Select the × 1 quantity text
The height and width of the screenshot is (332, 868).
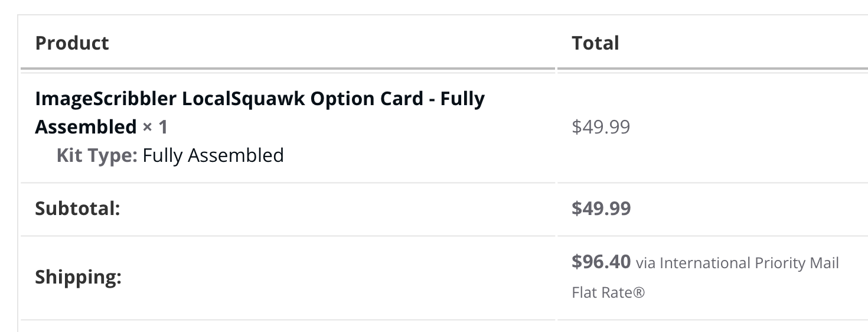[x=155, y=127]
